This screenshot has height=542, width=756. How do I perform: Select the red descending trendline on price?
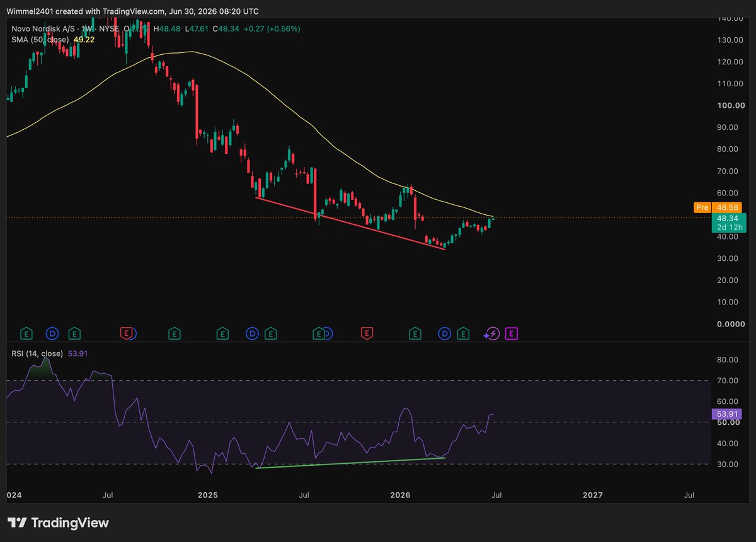point(350,223)
